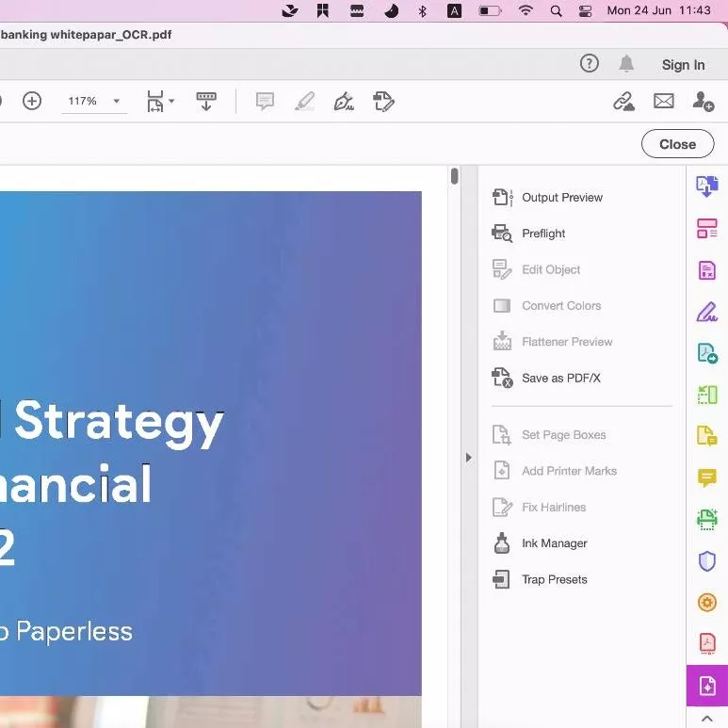
Task: Open the yellow Comment tool in sidebar
Action: tap(706, 477)
